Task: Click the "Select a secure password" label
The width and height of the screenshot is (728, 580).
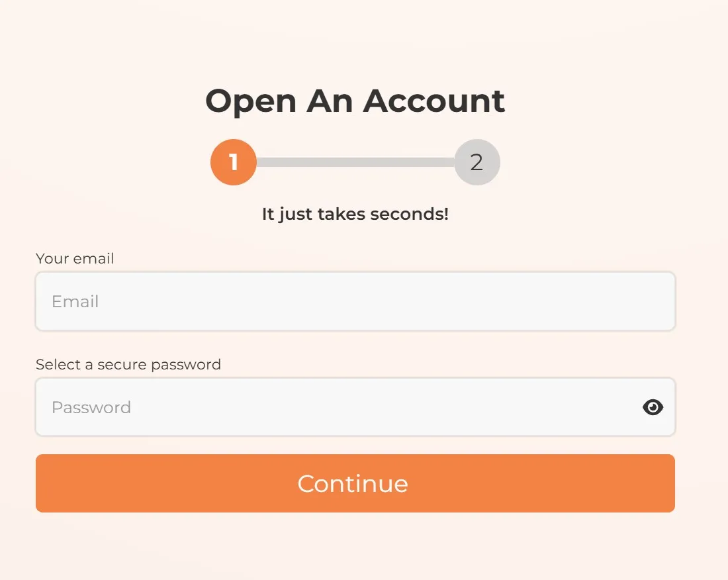Action: pyautogui.click(x=128, y=364)
